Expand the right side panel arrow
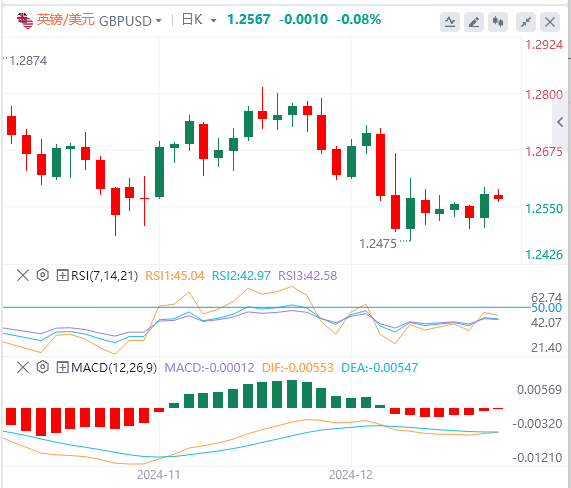The image size is (571, 488). point(560,122)
